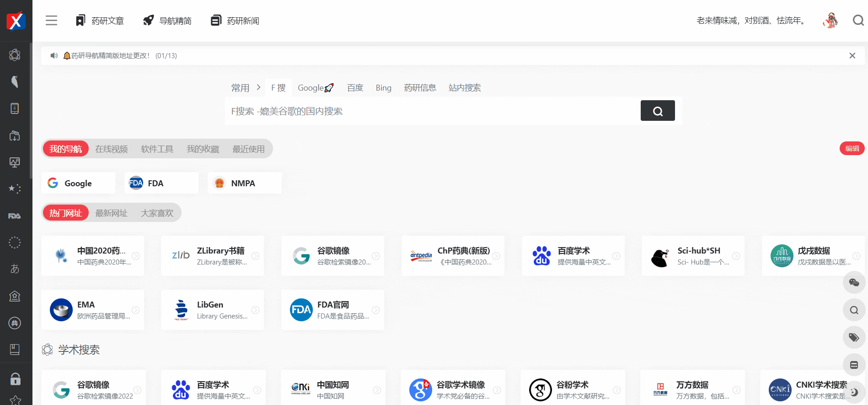This screenshot has width=868, height=405.
Task: Open 药研新闻 in top navigation
Action: [x=235, y=21]
